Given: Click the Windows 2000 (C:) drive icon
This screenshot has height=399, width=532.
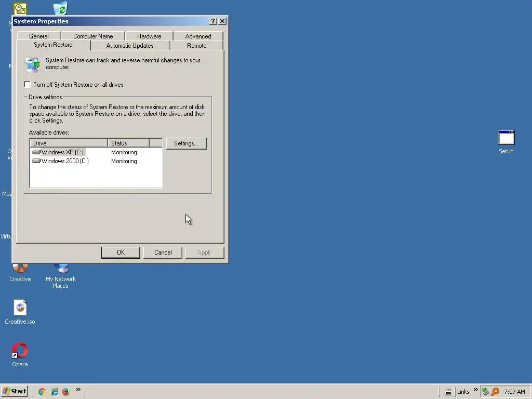Looking at the screenshot, I should tap(36, 161).
